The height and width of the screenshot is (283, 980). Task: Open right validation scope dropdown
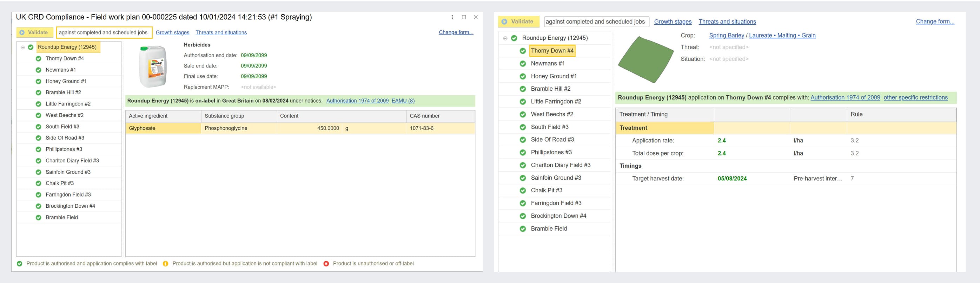[x=596, y=22]
